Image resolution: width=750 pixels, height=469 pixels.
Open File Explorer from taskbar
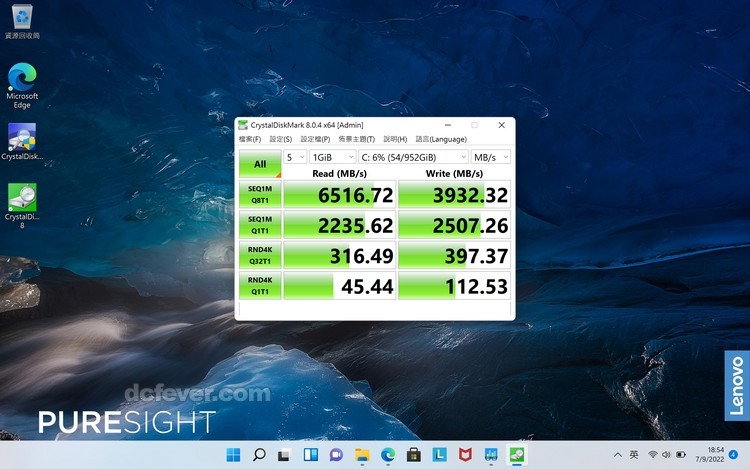362,455
